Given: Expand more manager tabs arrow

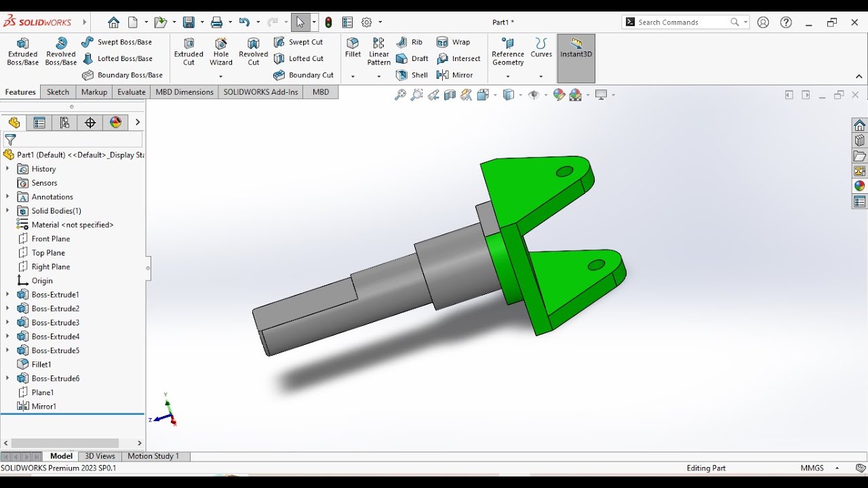Looking at the screenshot, I should coord(138,123).
